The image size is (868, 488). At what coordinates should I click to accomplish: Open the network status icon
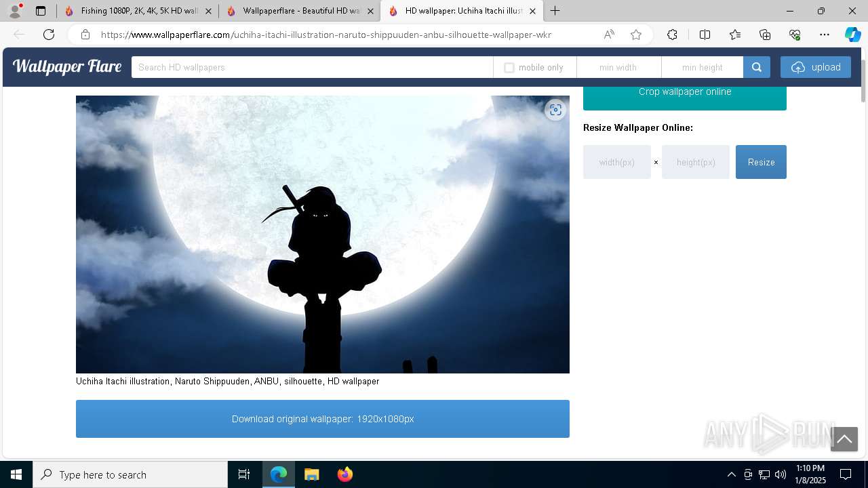click(764, 474)
